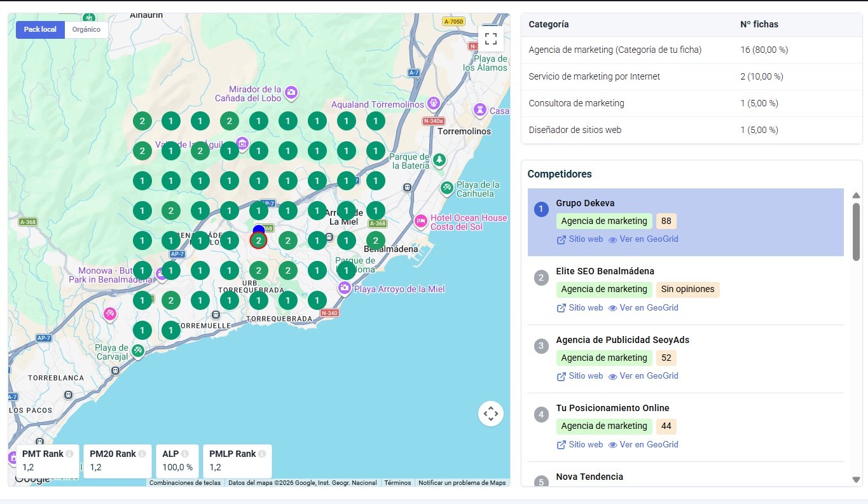The height and width of the screenshot is (504, 868).
Task: Switch to the Orgánico tab
Action: click(x=86, y=30)
